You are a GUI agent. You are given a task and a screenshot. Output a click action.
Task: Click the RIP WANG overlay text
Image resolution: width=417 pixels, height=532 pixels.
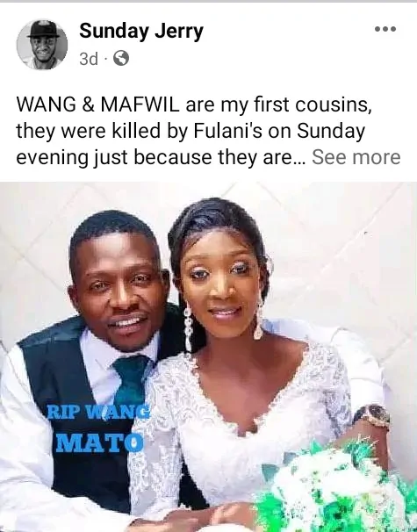98,413
